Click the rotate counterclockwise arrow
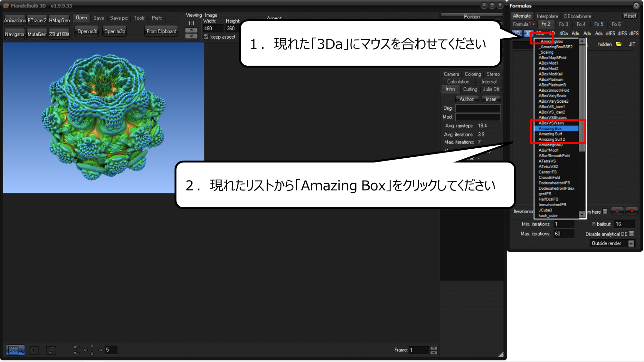This screenshot has height=362, width=644. 76,347
